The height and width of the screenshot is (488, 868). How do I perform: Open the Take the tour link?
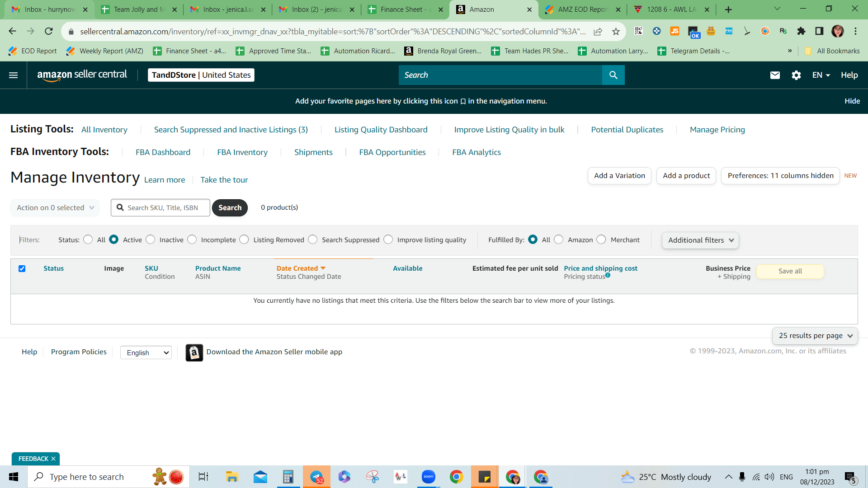[224, 180]
